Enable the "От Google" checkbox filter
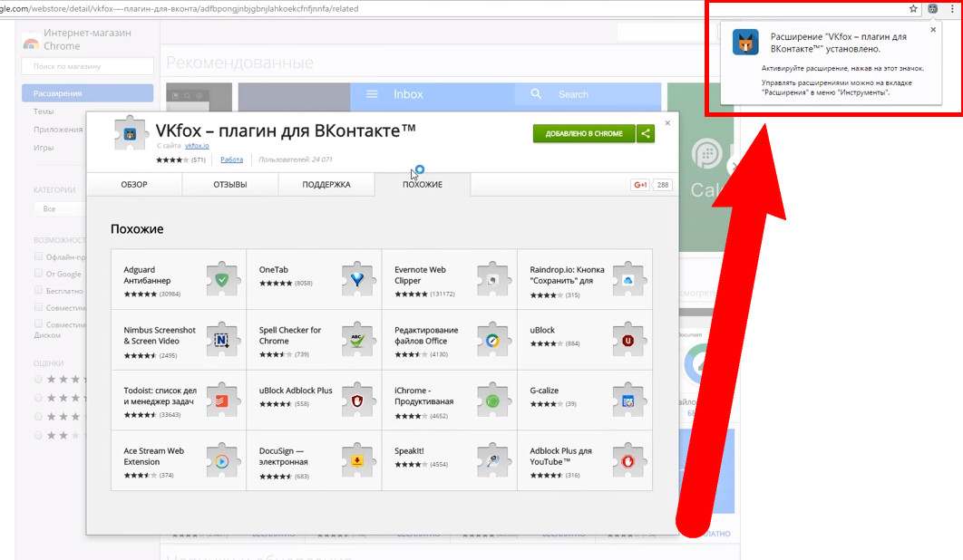Screen dimensions: 963x560 coord(39,273)
